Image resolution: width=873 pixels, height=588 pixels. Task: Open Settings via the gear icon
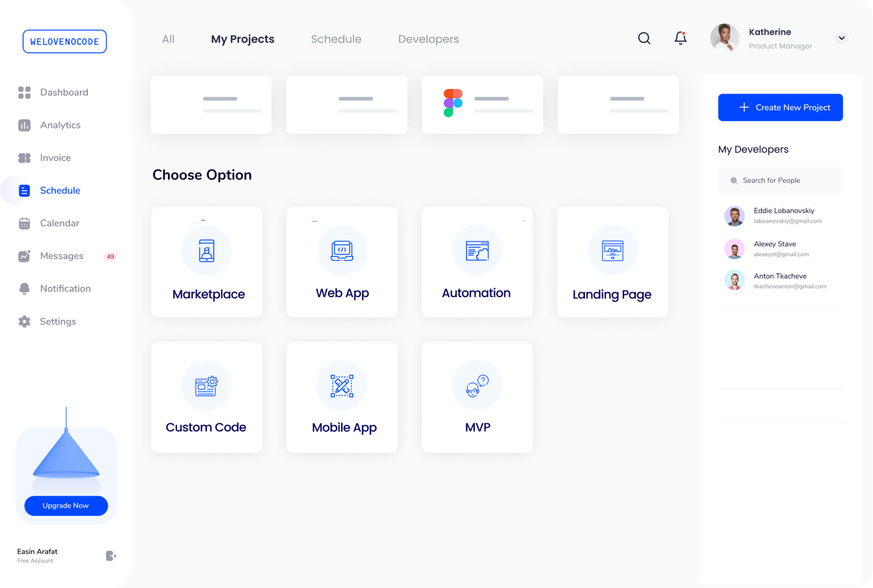point(24,321)
